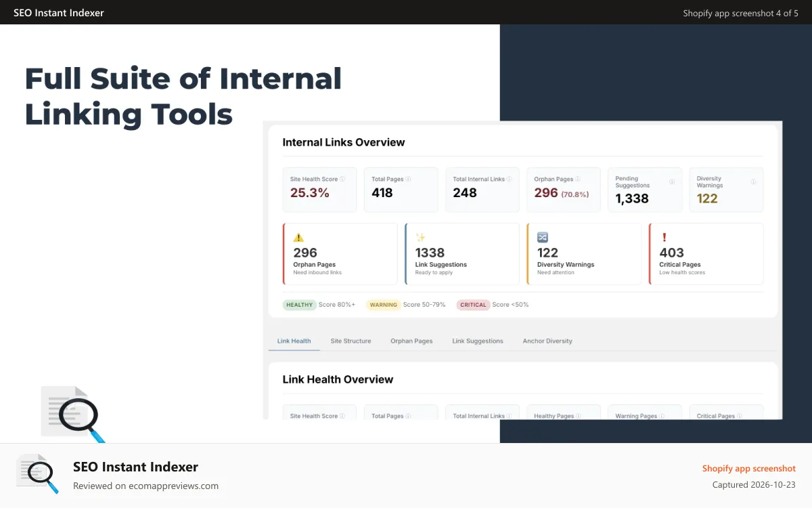
Task: Open the 122 Diversity Warnings attention card
Action: [x=584, y=254]
